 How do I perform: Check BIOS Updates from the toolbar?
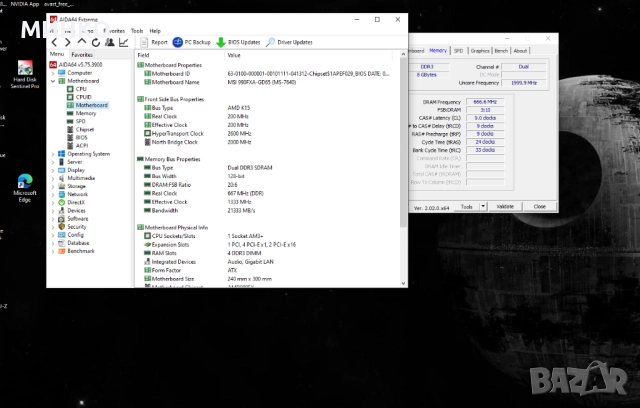click(x=238, y=42)
